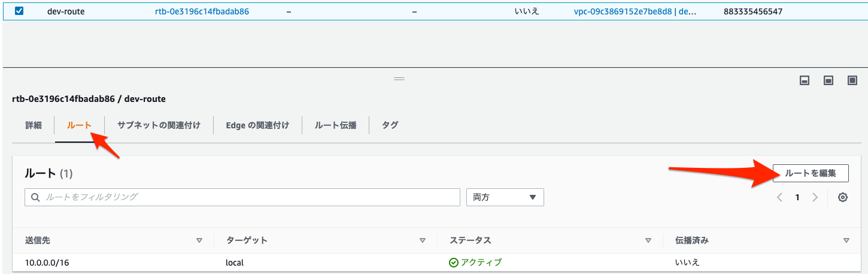Switch to the 詳細 tab
This screenshot has height=274, width=868.
34,125
